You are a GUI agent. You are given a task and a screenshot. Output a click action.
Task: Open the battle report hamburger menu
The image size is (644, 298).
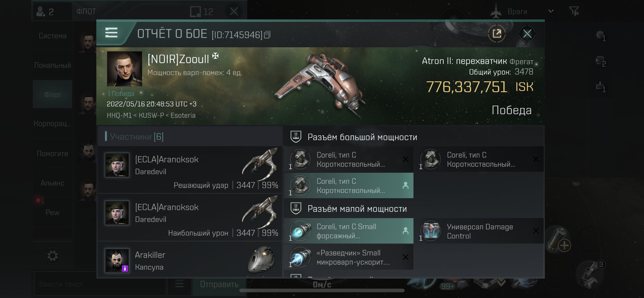111,33
